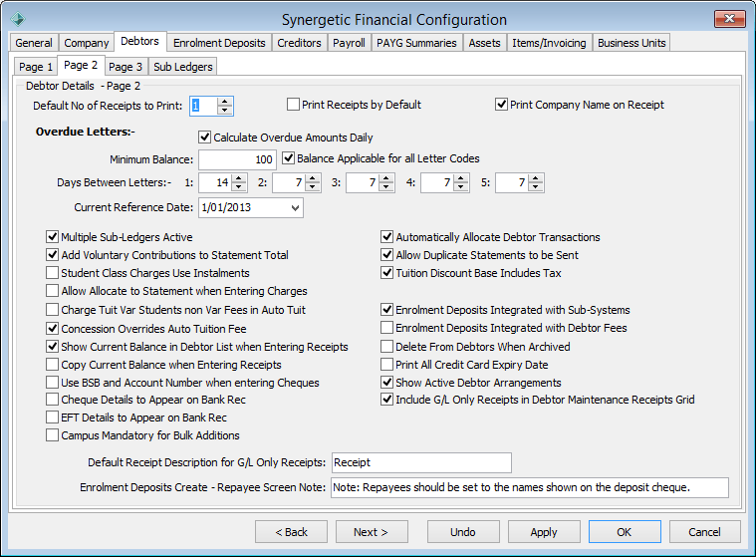The height and width of the screenshot is (557, 756).
Task: Click the Undo button
Action: [x=463, y=531]
